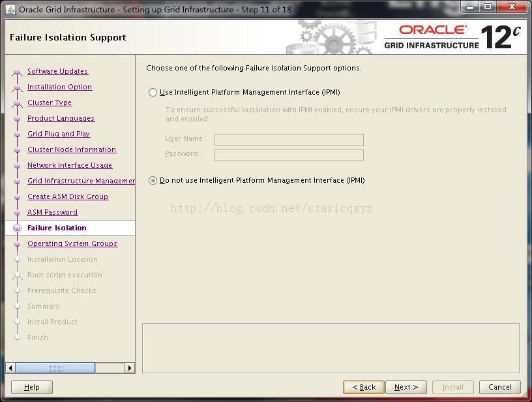Open Cluster Node Information step
Image resolution: width=532 pixels, height=402 pixels.
tap(72, 149)
